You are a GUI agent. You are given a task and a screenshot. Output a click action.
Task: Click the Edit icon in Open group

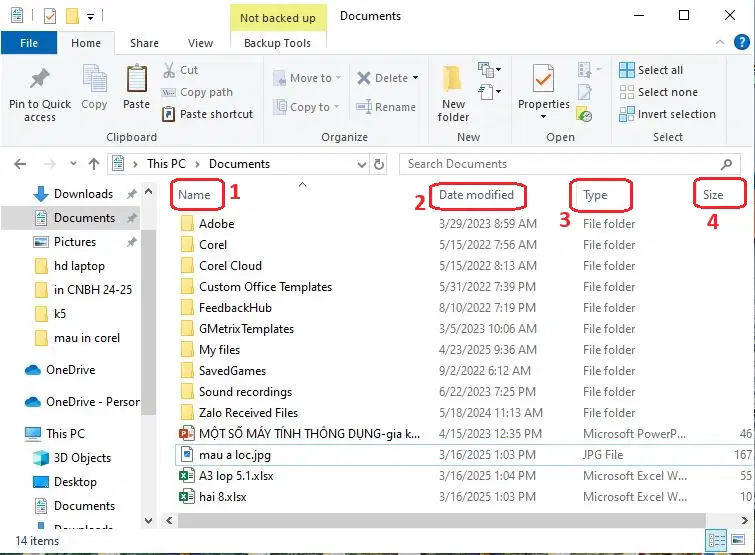[585, 92]
